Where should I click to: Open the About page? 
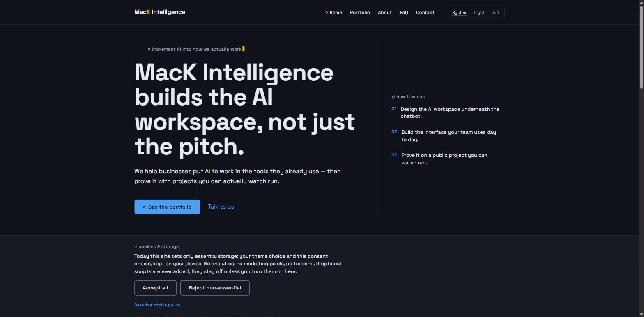click(385, 12)
